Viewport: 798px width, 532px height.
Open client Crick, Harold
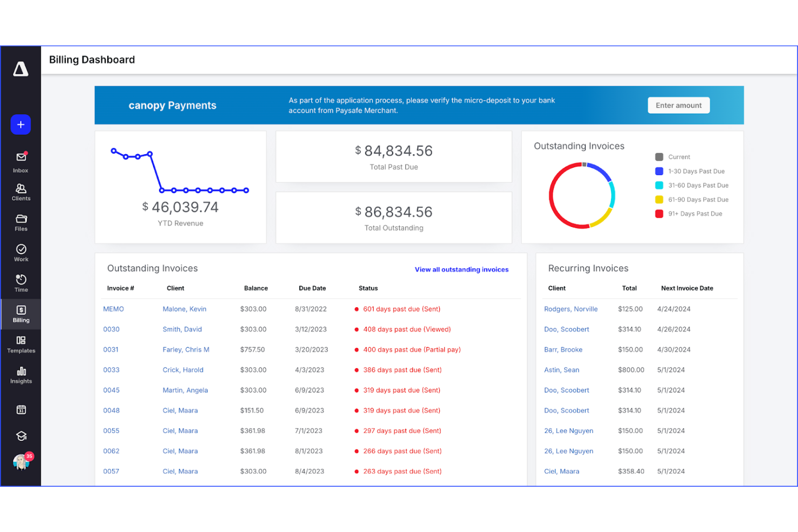pos(183,370)
